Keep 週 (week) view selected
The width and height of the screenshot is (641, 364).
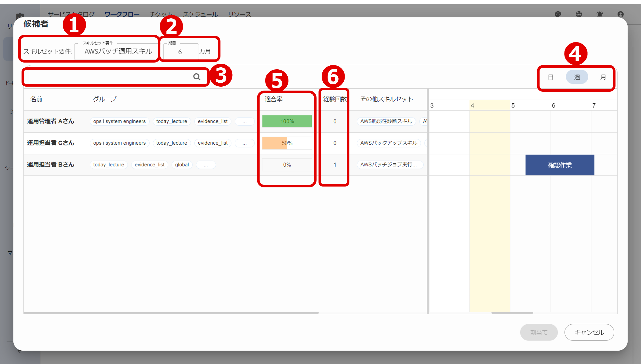coord(577,77)
